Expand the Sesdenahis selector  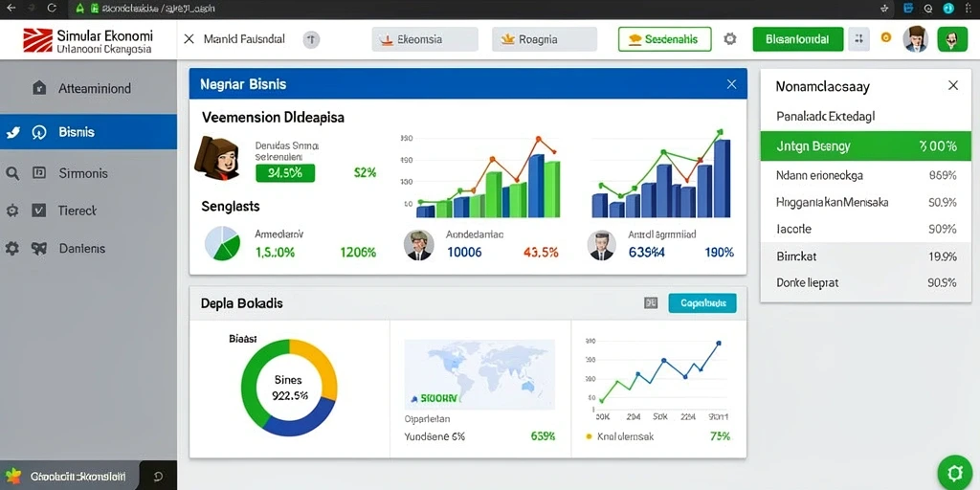[x=664, y=38]
